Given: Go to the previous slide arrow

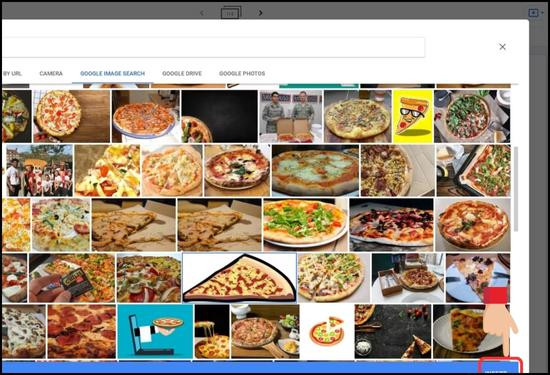Looking at the screenshot, I should point(202,13).
